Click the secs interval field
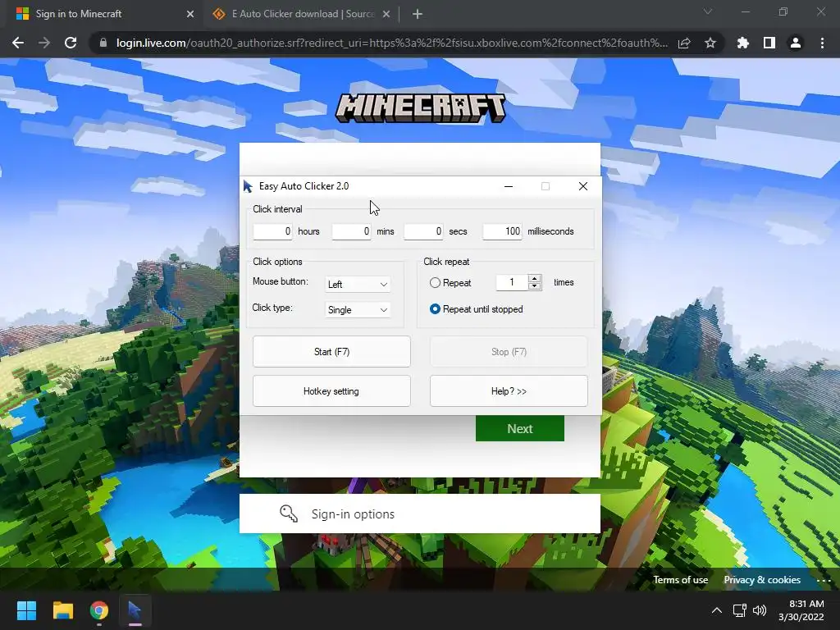The height and width of the screenshot is (630, 840). (423, 231)
